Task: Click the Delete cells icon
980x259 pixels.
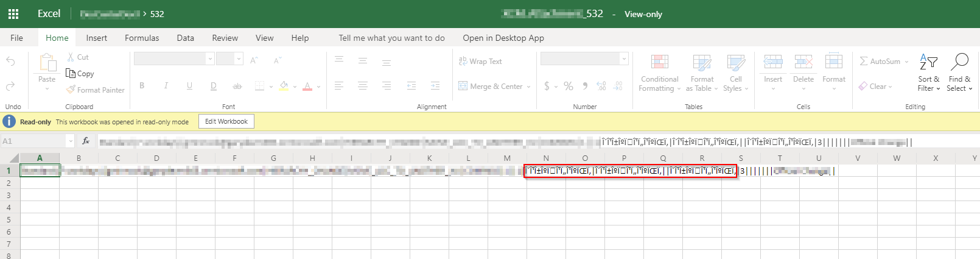Action: click(803, 62)
